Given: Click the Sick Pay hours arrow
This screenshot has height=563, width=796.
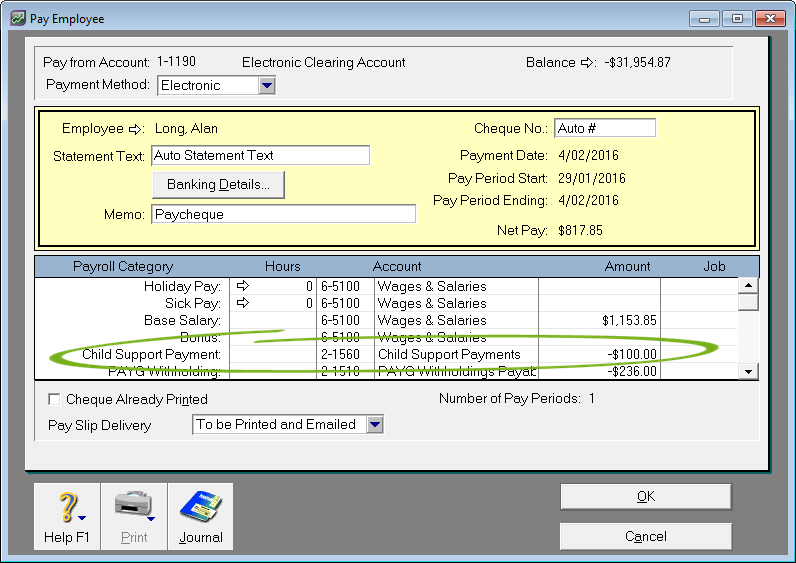Looking at the screenshot, I should [x=242, y=304].
